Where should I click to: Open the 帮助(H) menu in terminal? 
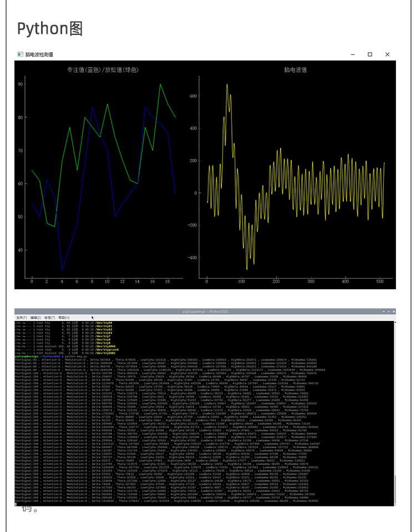click(65, 317)
